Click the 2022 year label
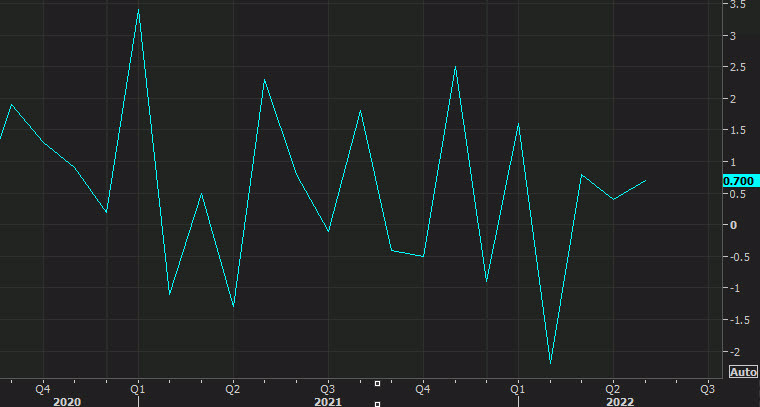760x407 pixels. (x=620, y=401)
